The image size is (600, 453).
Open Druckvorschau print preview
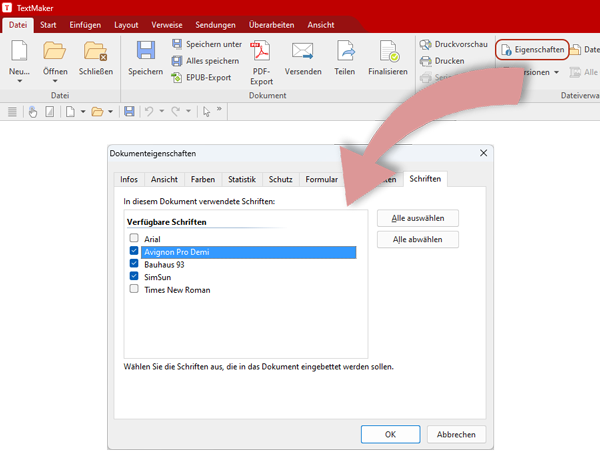pos(453,44)
